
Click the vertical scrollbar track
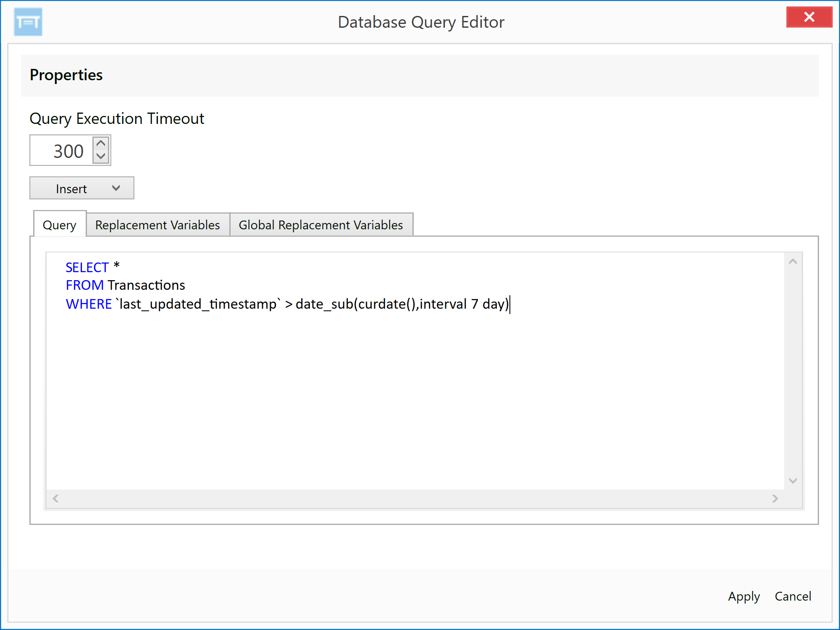pyautogui.click(x=792, y=370)
